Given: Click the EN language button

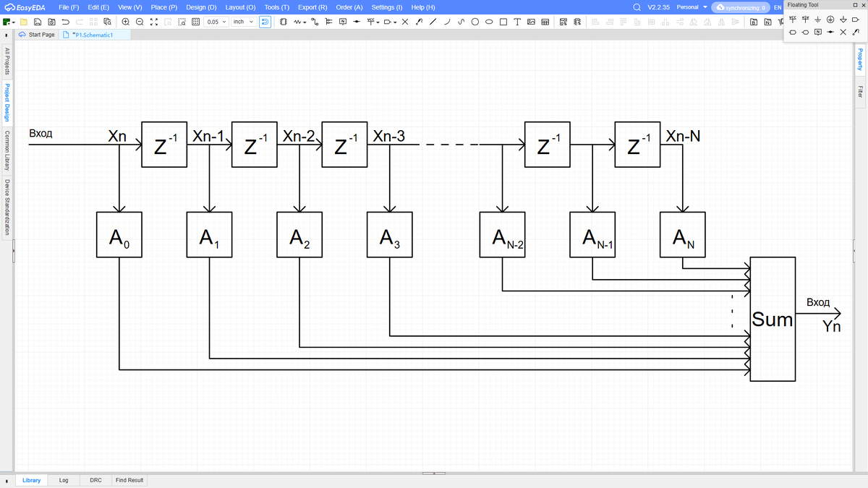Looking at the screenshot, I should pyautogui.click(x=778, y=7).
